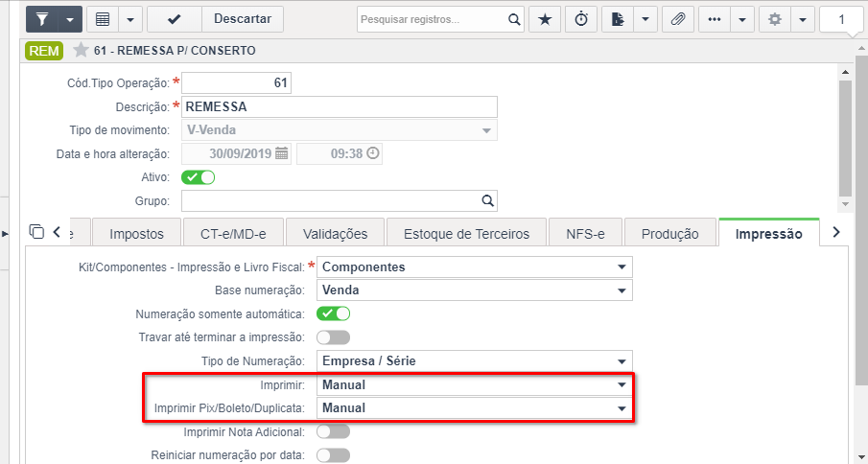Click the Grupo search magnifier
868x464 pixels.
tap(487, 200)
